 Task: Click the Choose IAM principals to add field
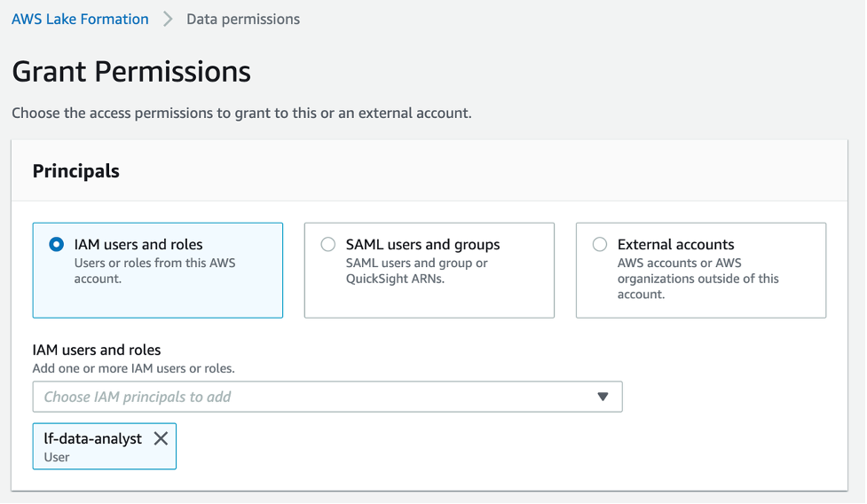(x=311, y=397)
